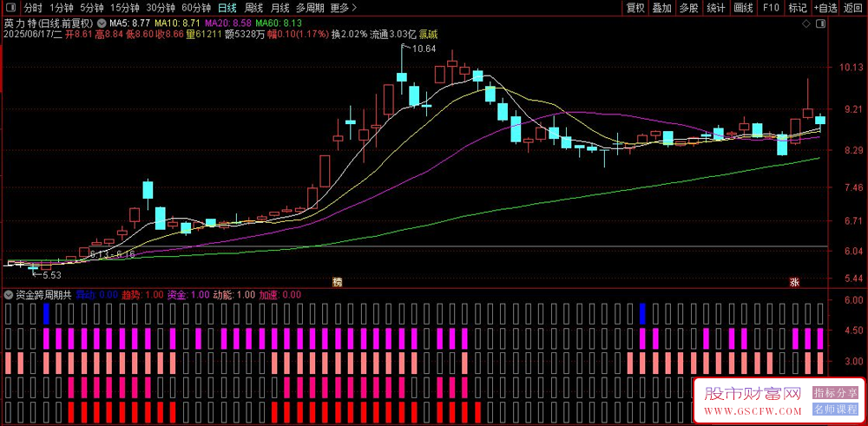868x426 pixels.
Task: Click the diamond marker icon at the chart's upper right
Action: coord(806,23)
